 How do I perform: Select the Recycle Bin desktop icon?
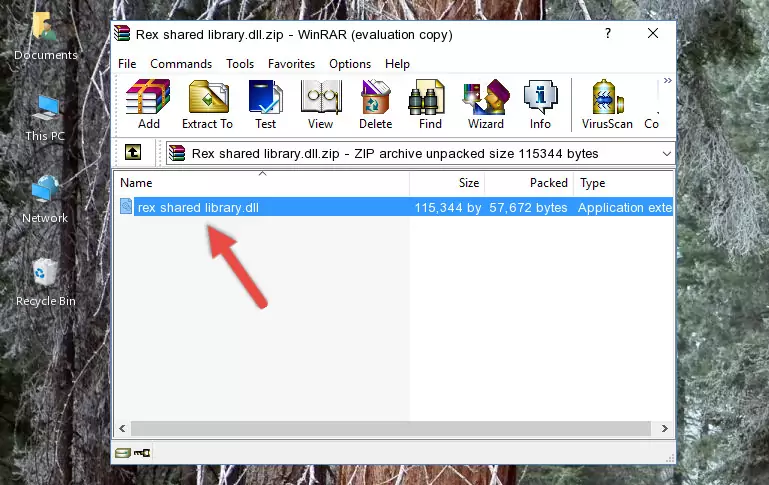46,282
